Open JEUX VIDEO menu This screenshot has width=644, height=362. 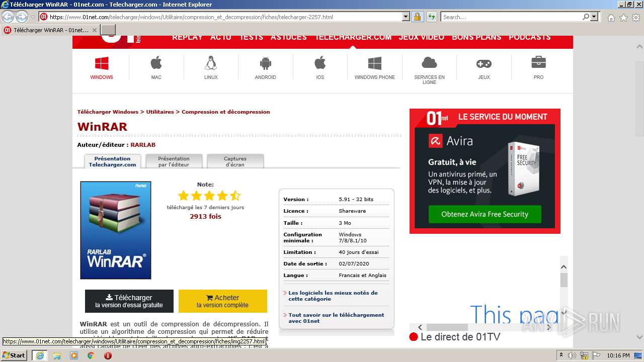422,37
